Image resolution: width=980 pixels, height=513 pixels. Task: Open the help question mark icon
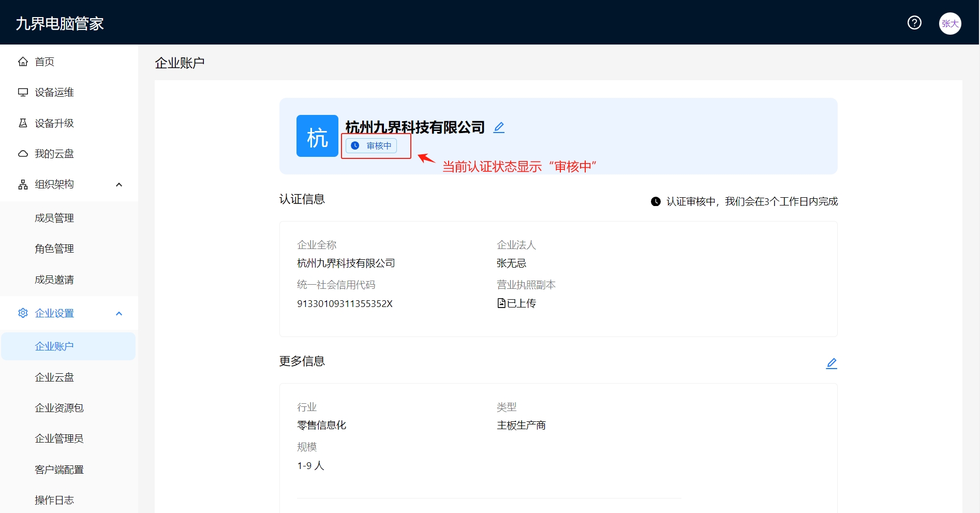coord(914,23)
